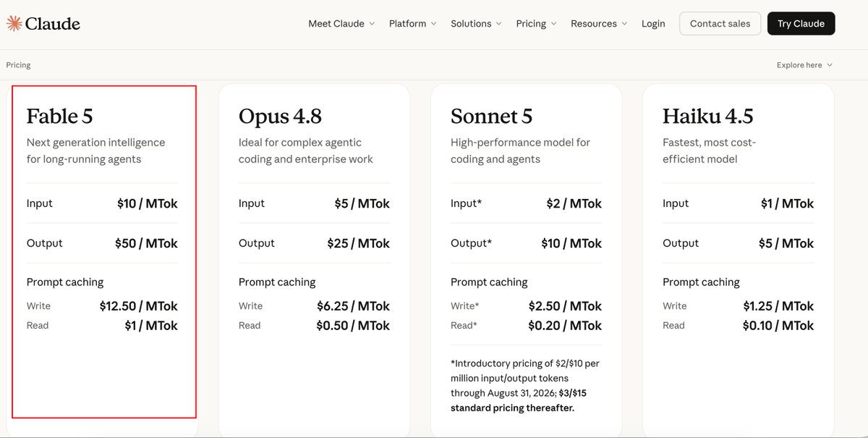868x438 pixels.
Task: Expand the Pricing chevron in the navbar
Action: [x=553, y=24]
